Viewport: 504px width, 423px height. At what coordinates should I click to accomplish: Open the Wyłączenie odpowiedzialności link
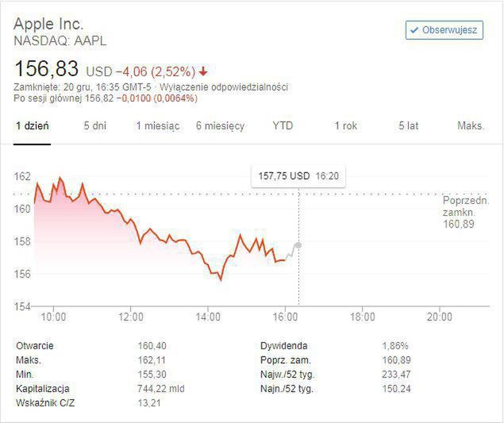coord(225,87)
